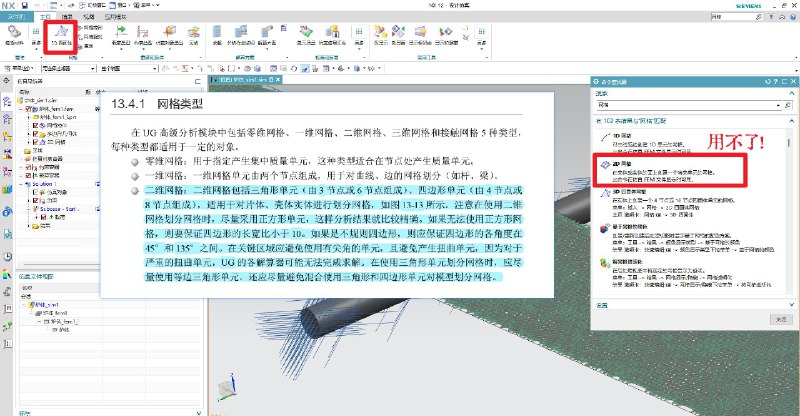800x416 pixels.
Task: Click the blue Help icon at top-right of NX
Action: [x=793, y=17]
